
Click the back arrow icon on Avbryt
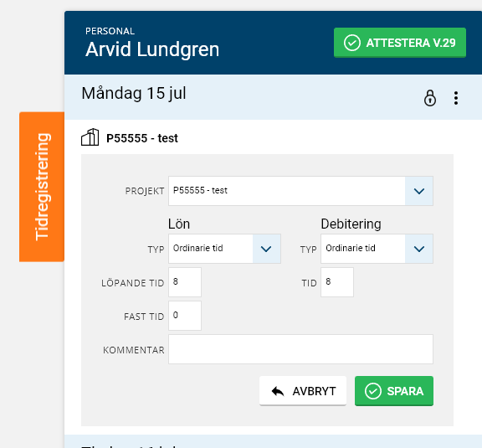coord(278,391)
